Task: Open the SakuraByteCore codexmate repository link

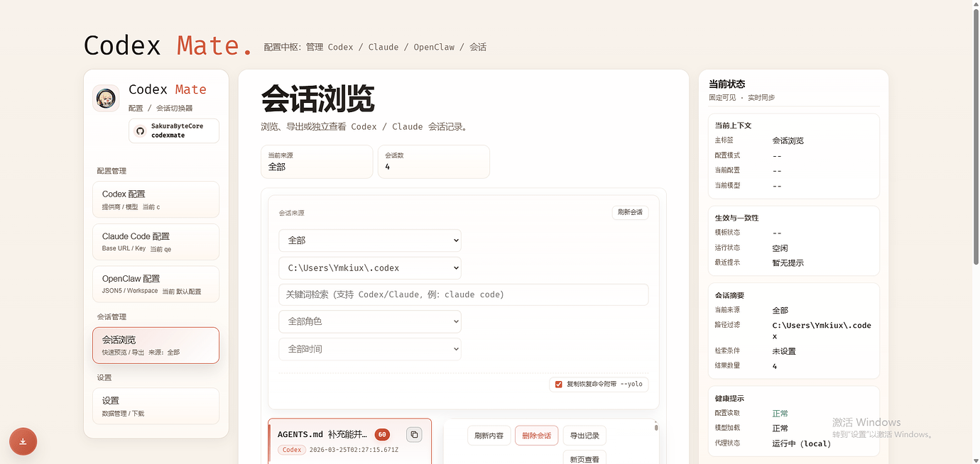Action: [x=174, y=131]
